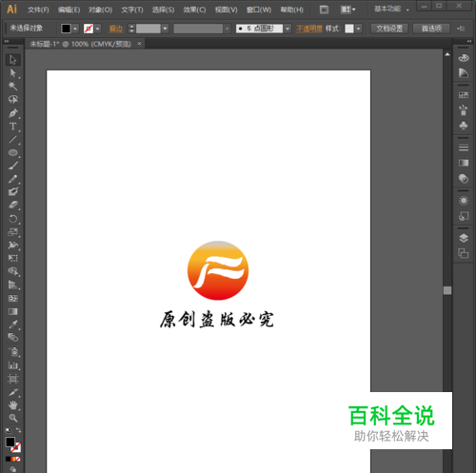476x473 pixels.
Task: Open the 样式 graphic style dropdown
Action: pos(359,29)
